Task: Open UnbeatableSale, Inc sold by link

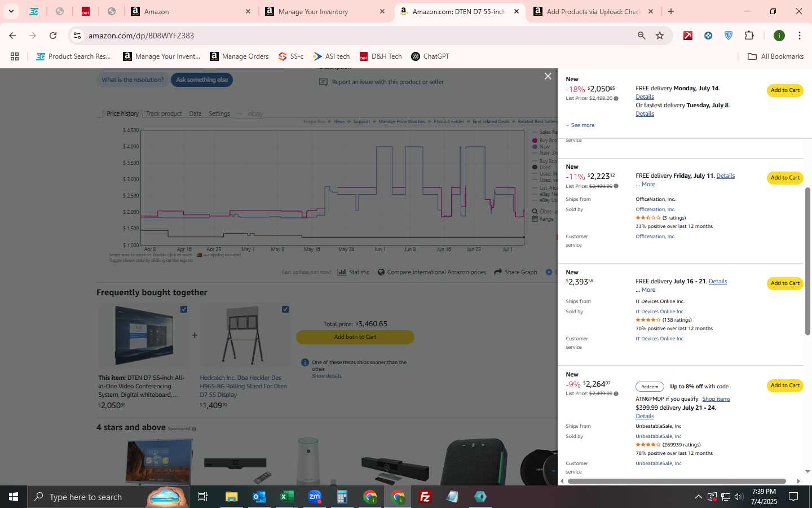Action: pos(659,436)
